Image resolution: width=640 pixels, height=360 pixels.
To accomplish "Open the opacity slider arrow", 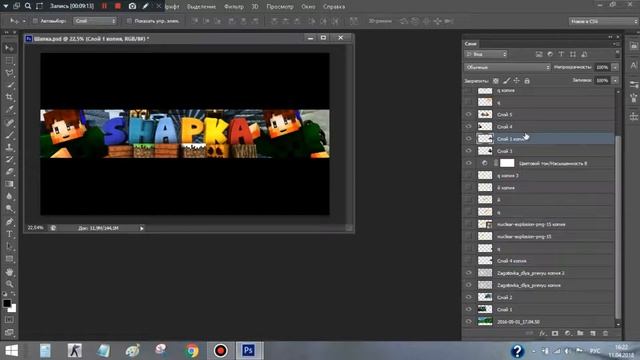I will pyautogui.click(x=615, y=67).
